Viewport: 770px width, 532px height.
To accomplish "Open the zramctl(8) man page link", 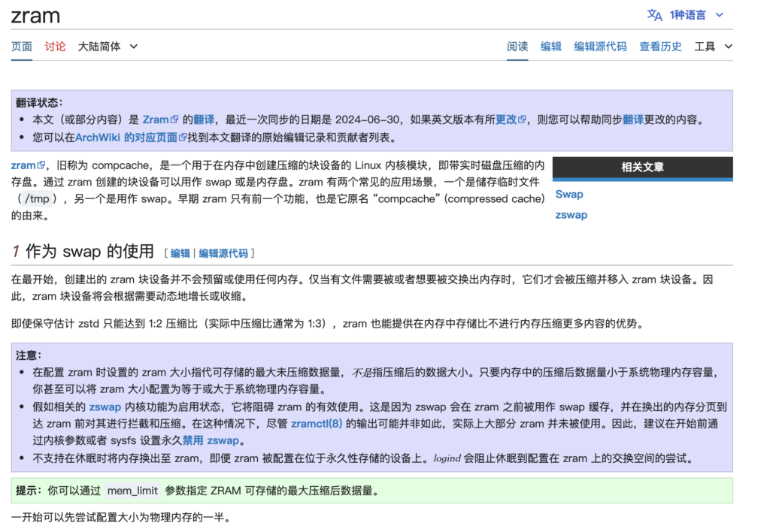I will point(317,424).
